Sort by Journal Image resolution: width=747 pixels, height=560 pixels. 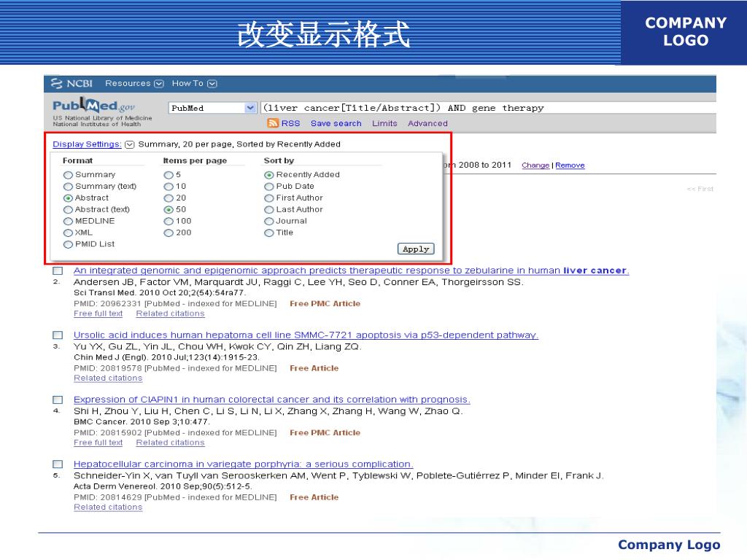click(x=269, y=222)
